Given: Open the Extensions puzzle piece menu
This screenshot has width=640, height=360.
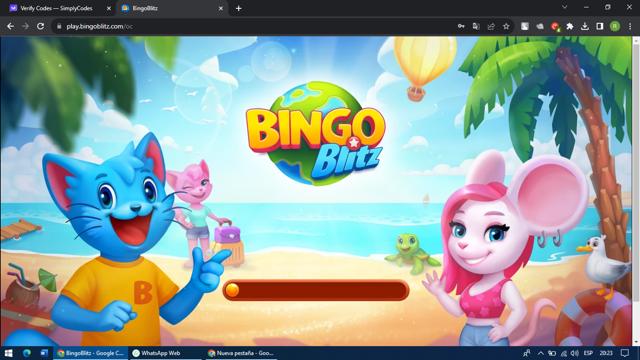Looking at the screenshot, I should pyautogui.click(x=570, y=26).
